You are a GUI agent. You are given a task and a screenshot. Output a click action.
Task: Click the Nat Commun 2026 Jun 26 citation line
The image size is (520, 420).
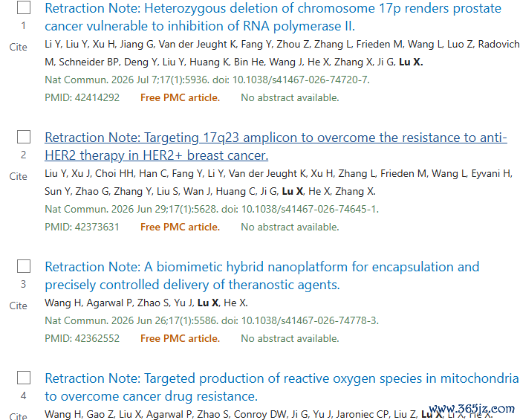point(212,321)
